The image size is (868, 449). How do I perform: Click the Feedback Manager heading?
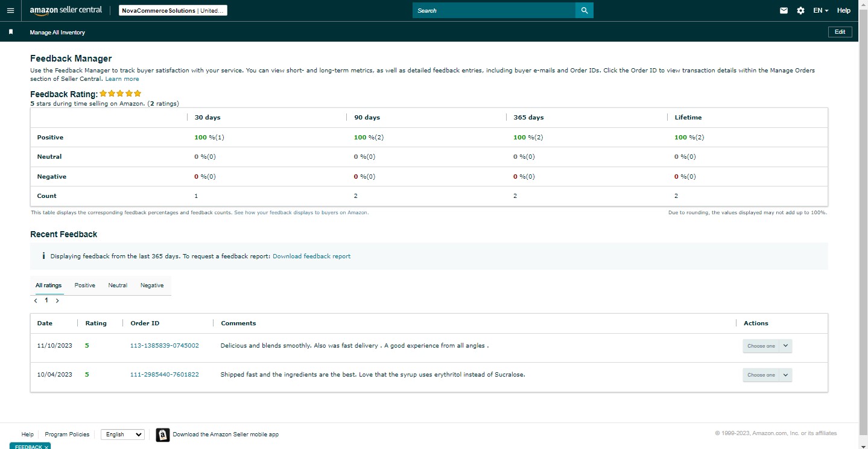[71, 59]
